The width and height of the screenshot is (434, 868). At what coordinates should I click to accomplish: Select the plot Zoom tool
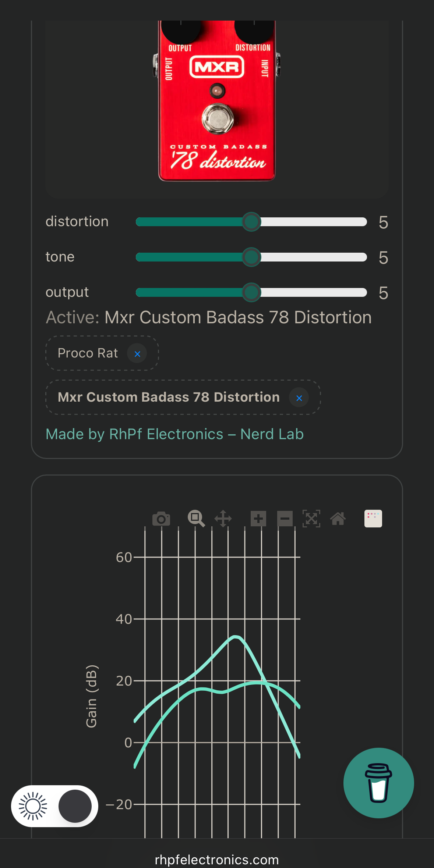point(196,519)
